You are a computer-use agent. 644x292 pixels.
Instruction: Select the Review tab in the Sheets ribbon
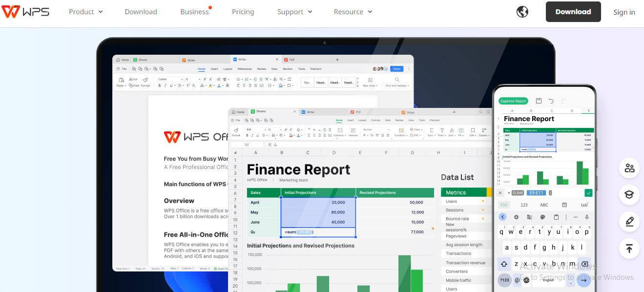398,120
